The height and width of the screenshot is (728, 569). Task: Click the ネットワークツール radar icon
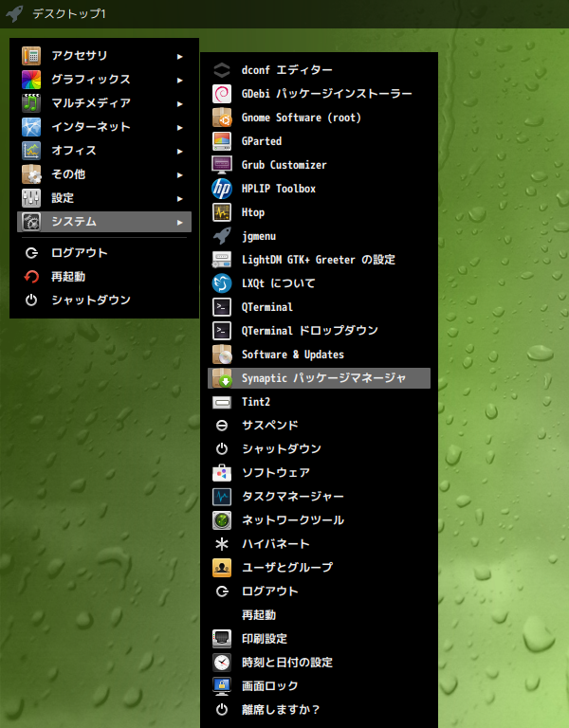[x=222, y=520]
